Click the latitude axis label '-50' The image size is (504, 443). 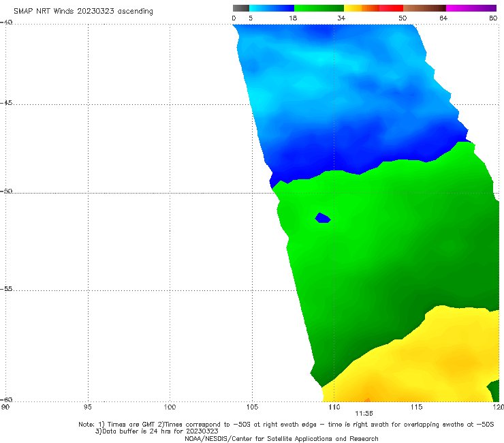(6, 191)
